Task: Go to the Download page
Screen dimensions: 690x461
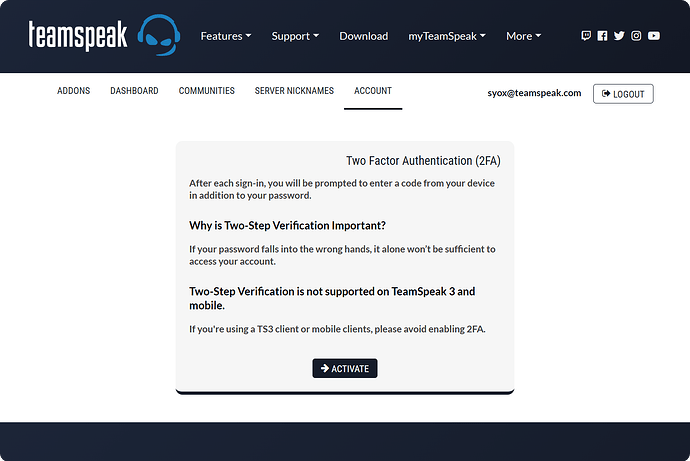Action: [x=363, y=36]
